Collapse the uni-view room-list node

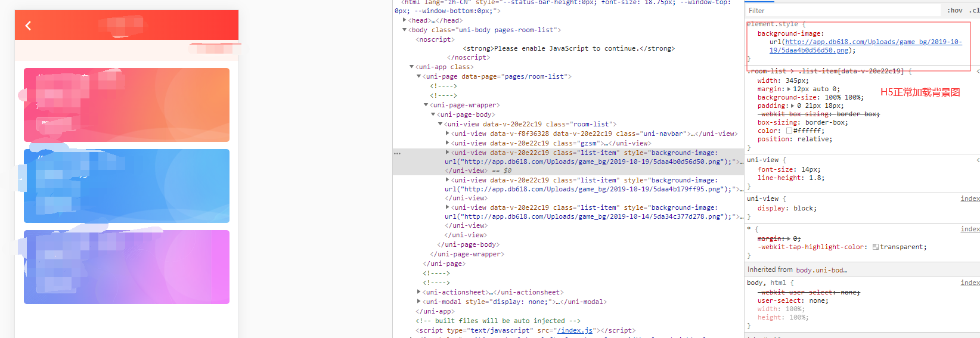[x=441, y=124]
